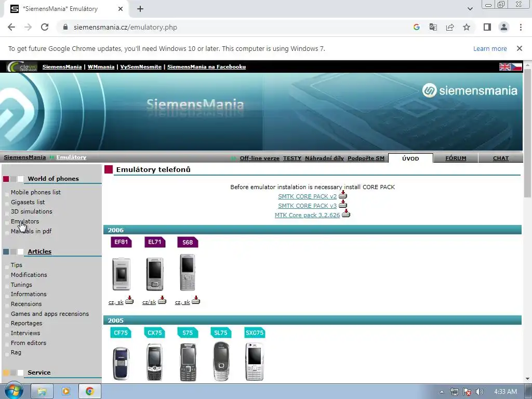Click the Emulátory breadcrumb link
Image resolution: width=532 pixels, height=399 pixels.
click(71, 157)
